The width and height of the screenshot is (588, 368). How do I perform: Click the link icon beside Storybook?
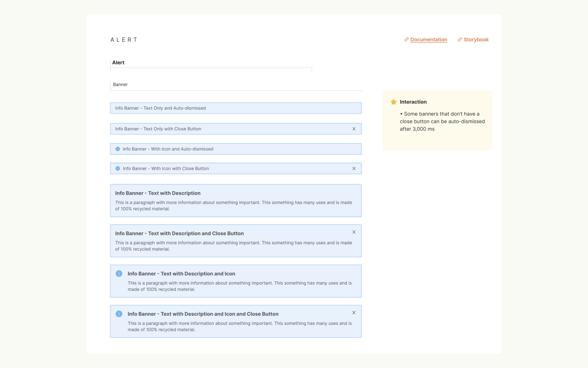(460, 40)
